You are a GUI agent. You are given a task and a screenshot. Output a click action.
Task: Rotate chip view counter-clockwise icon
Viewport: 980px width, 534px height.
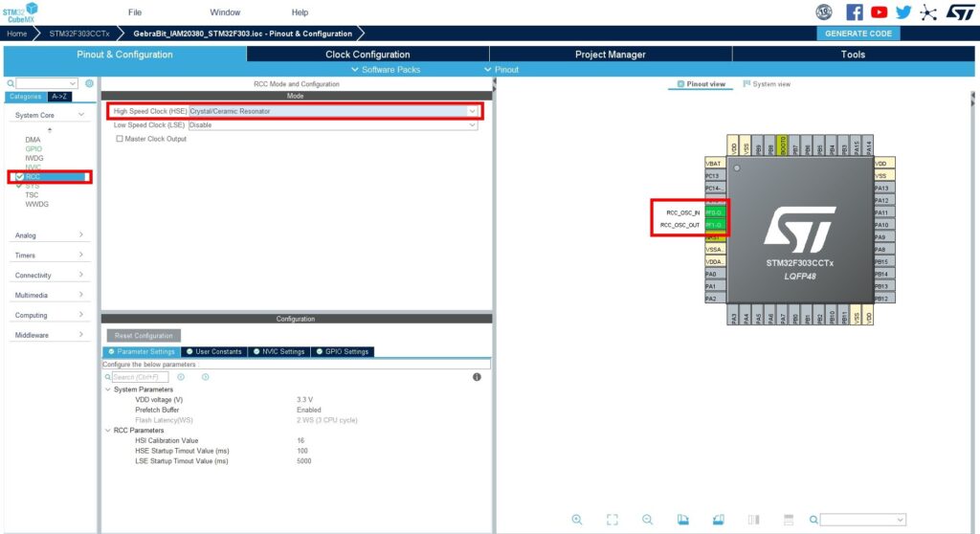tap(718, 520)
